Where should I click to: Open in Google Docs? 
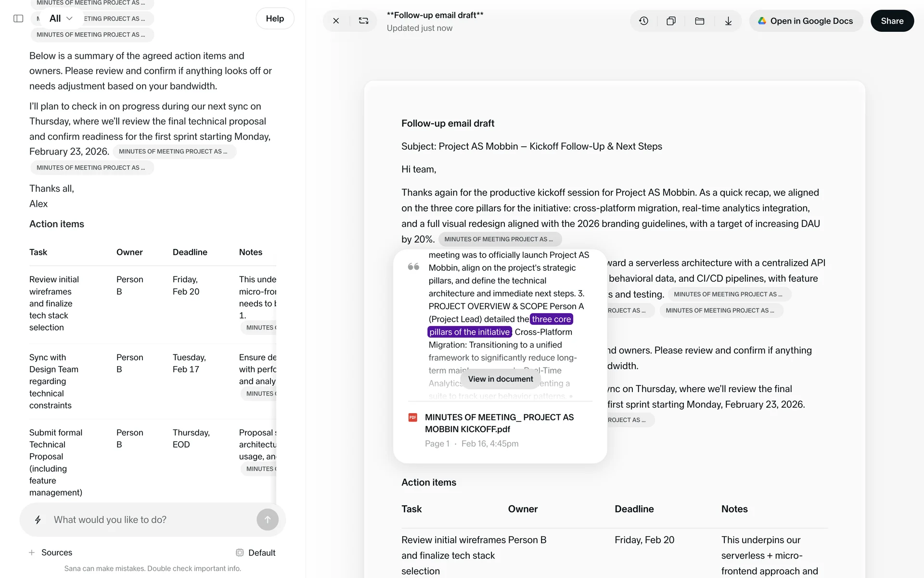pyautogui.click(x=806, y=21)
